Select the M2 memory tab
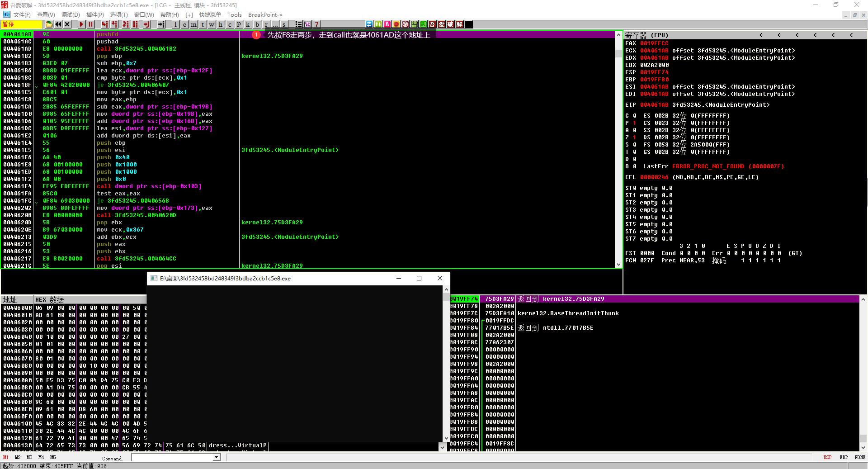The image size is (868, 469). [18, 457]
